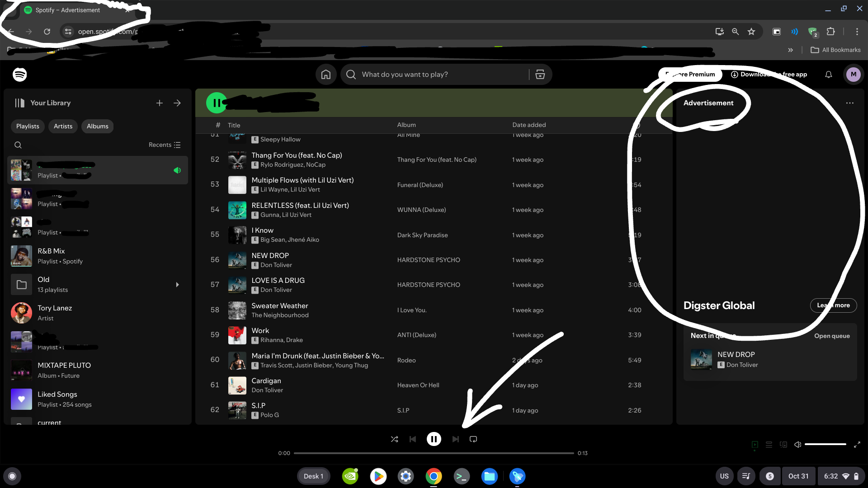Click the search magnifier icon in library
The height and width of the screenshot is (488, 868).
click(18, 145)
